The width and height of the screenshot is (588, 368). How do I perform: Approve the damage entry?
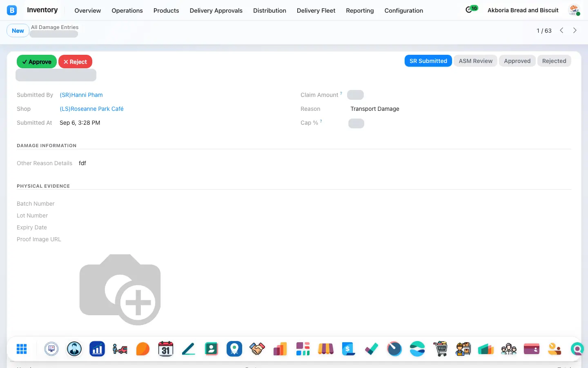point(37,62)
